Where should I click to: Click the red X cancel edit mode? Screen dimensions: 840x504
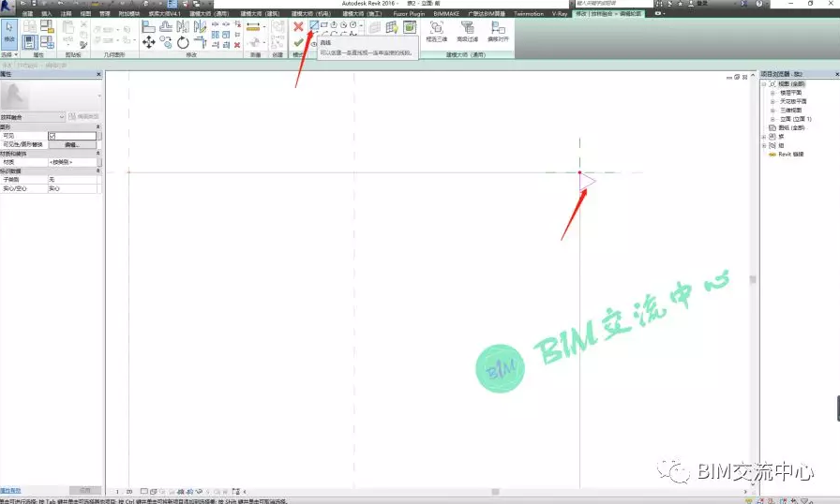(298, 26)
